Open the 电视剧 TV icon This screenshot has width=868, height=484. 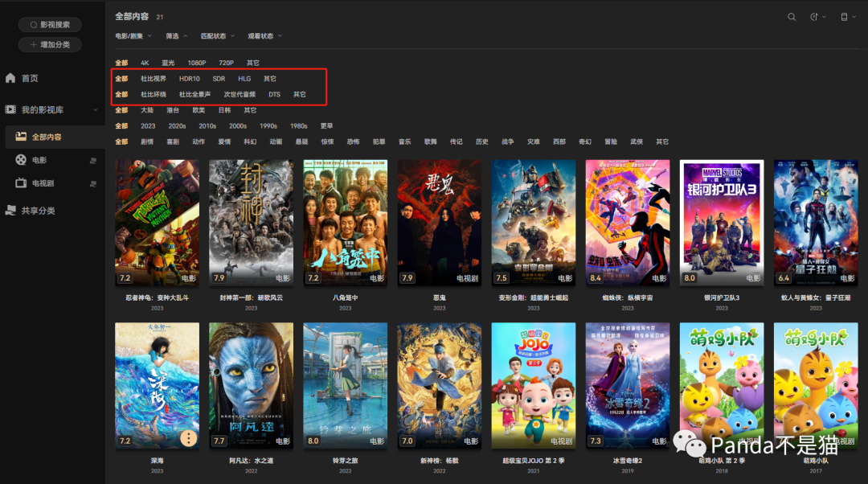tap(21, 183)
